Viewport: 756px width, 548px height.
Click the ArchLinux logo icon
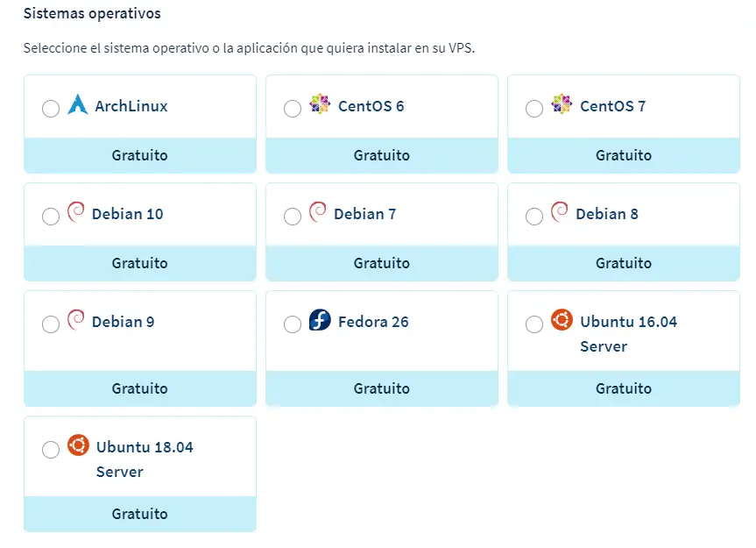click(x=78, y=105)
